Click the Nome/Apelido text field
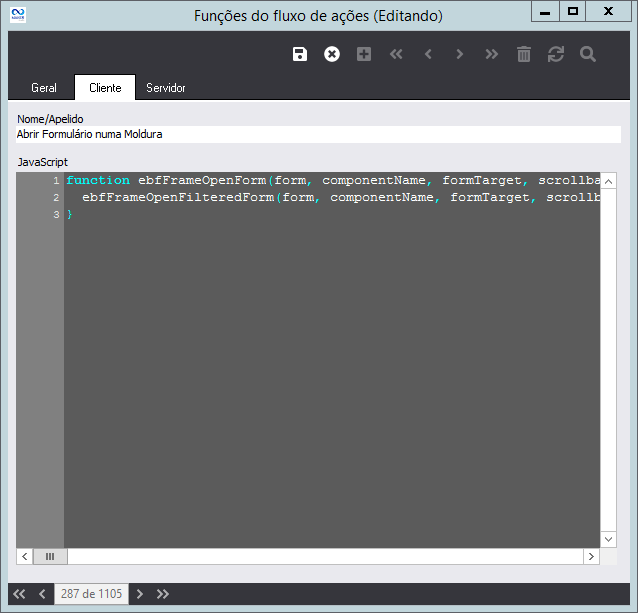The width and height of the screenshot is (638, 613). (318, 134)
